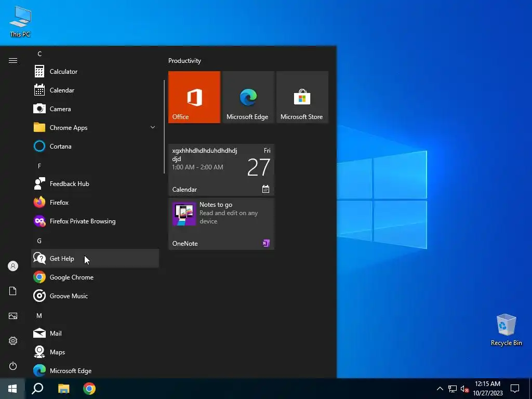Open Settings gear in the Start sidebar

(13, 341)
